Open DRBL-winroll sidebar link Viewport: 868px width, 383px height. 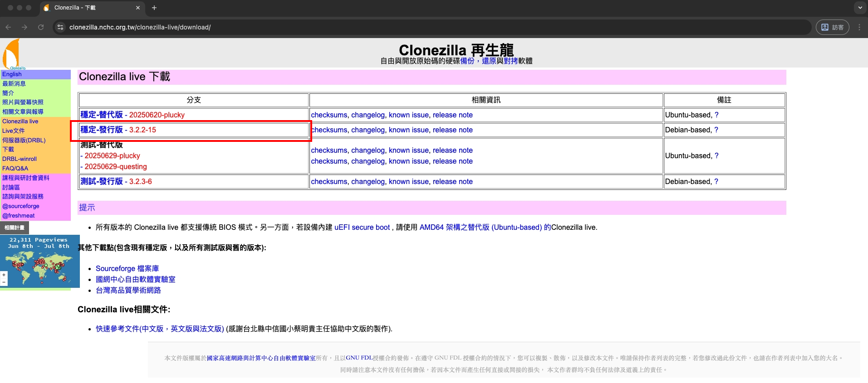20,159
